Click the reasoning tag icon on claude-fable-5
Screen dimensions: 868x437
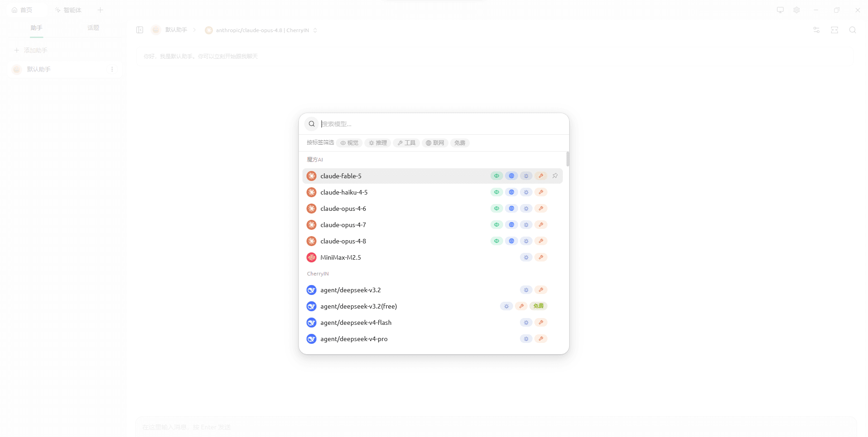(x=526, y=176)
